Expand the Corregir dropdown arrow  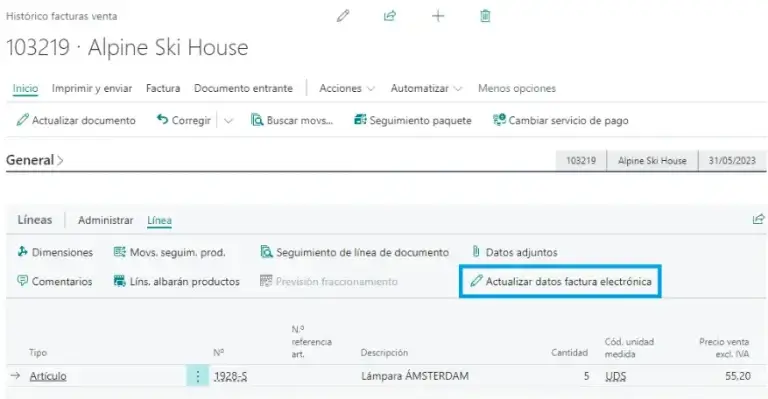[228, 121]
